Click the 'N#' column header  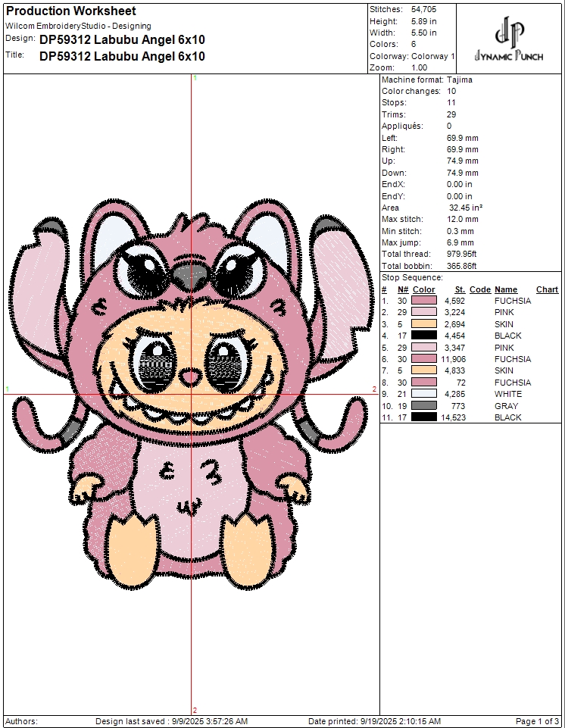point(403,289)
